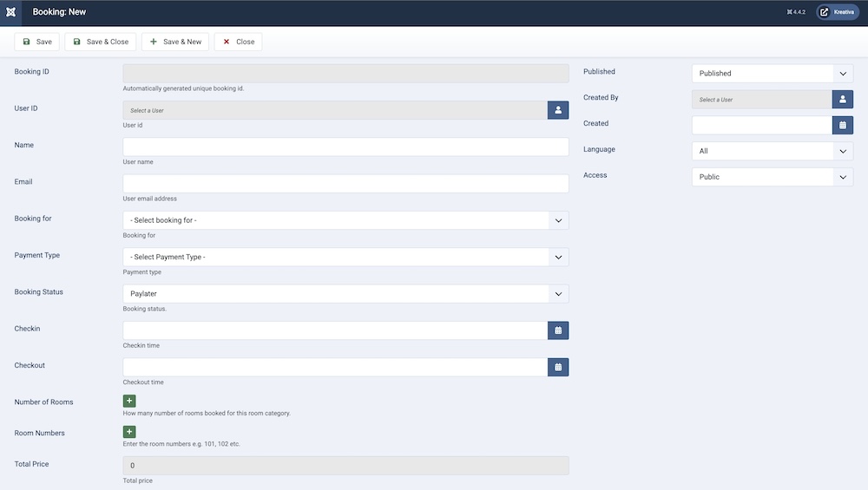
Task: Open calendar picker for Checkout field
Action: pos(558,367)
